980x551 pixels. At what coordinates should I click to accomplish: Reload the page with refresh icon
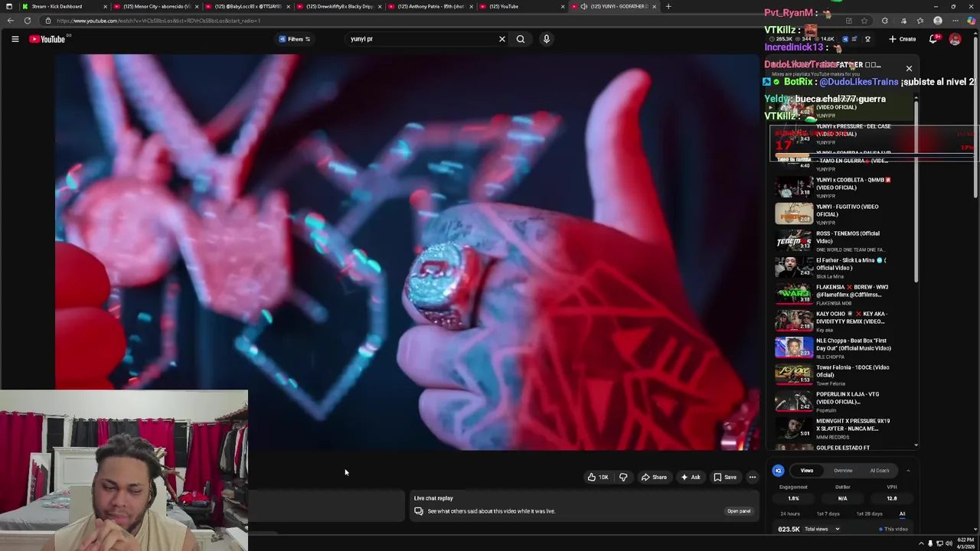tap(28, 21)
